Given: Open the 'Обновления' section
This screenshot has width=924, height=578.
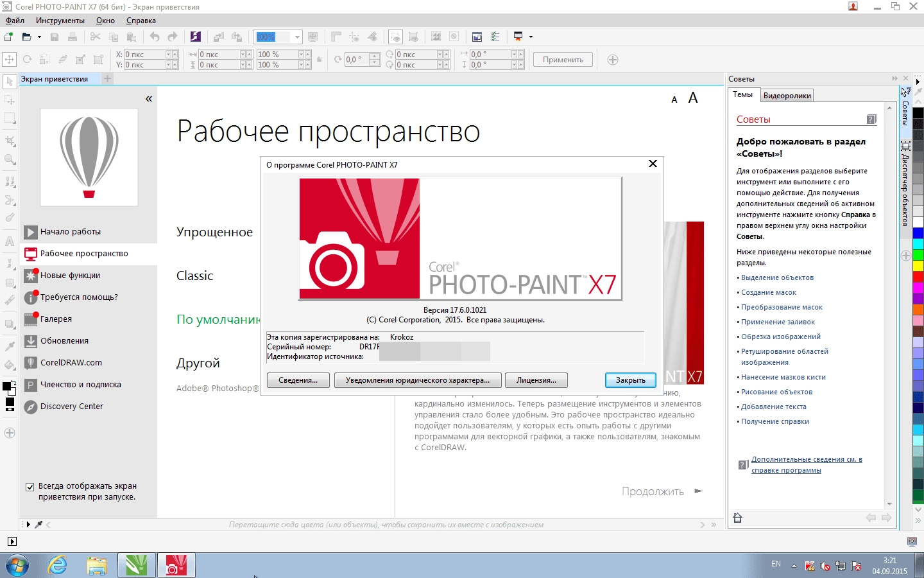Looking at the screenshot, I should (64, 341).
